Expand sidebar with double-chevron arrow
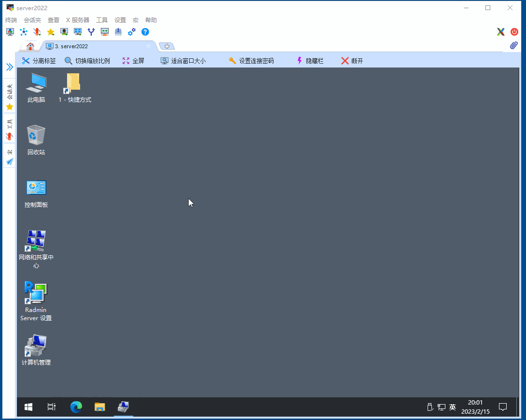Screen dimensions: 526x420 point(9,67)
